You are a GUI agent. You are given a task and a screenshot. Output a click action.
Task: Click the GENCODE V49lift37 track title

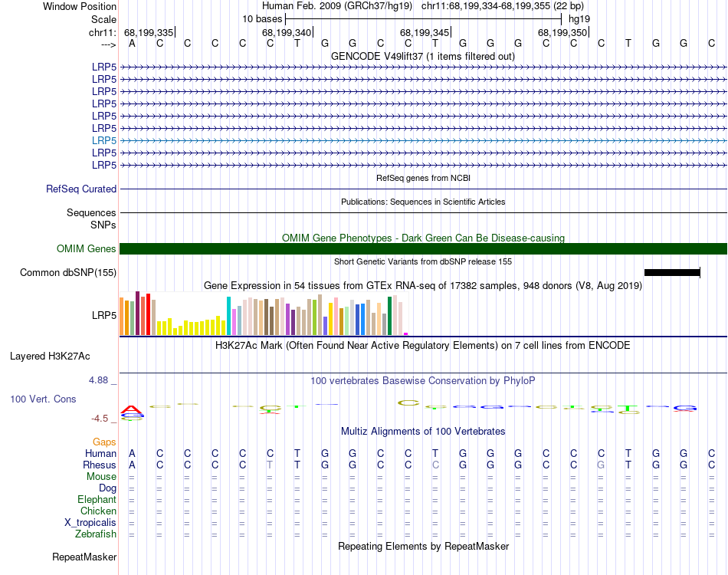[x=423, y=57]
